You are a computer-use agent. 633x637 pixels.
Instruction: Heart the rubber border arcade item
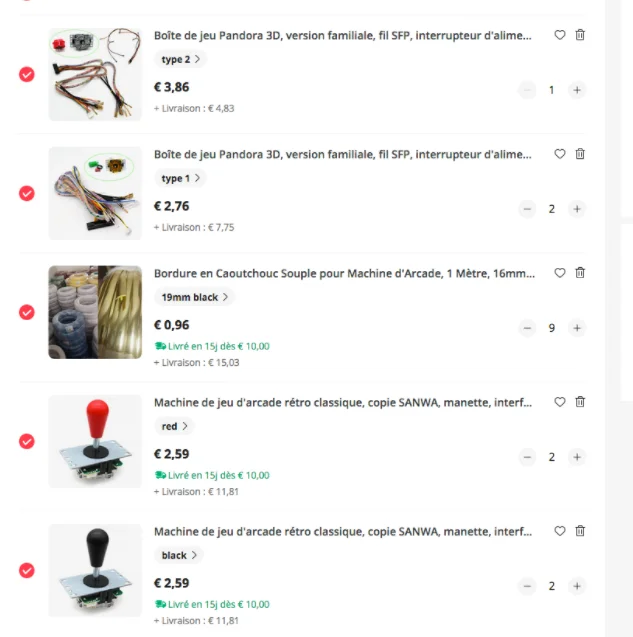(x=559, y=273)
